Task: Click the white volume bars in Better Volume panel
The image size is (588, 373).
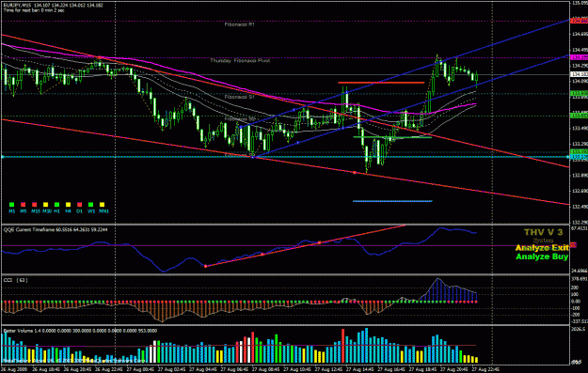Action: tap(152, 351)
